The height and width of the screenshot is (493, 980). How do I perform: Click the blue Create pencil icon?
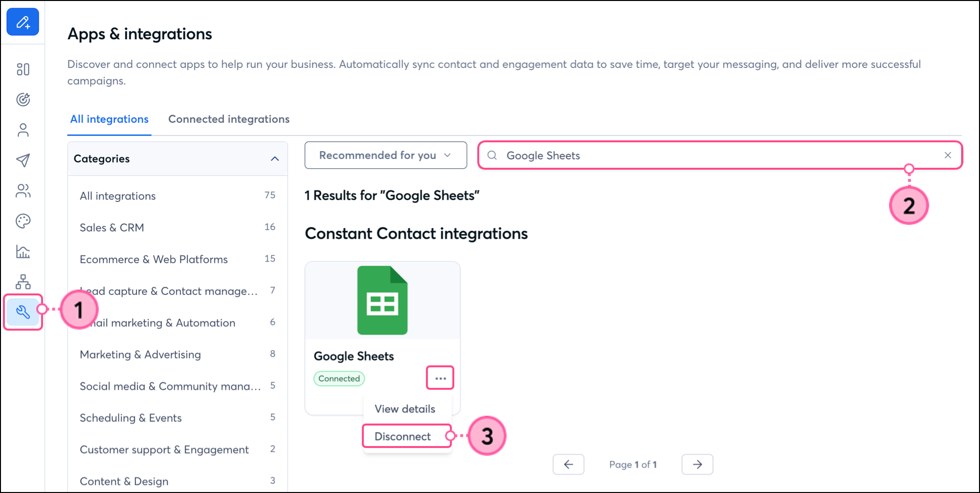point(22,22)
